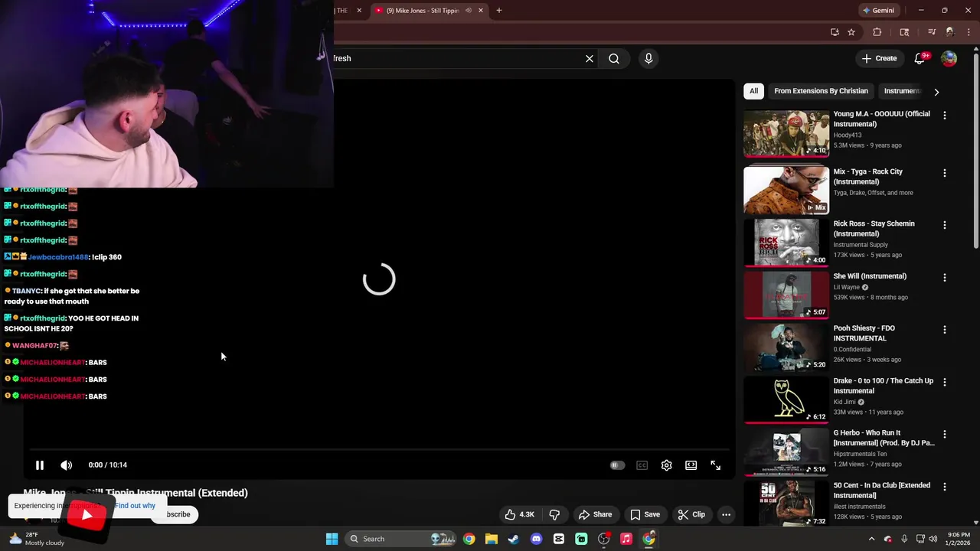Switch to theater mode
Screen dimensions: 980x551
click(x=691, y=465)
